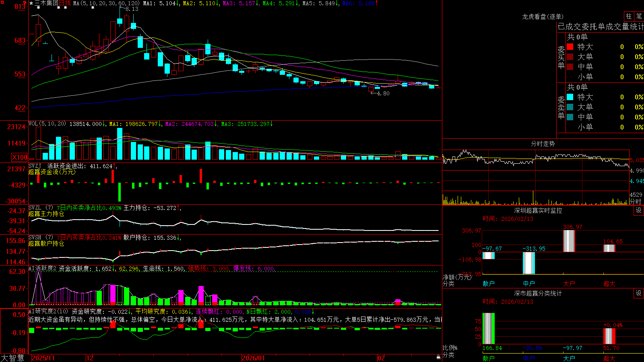644x362 pixels.
Task: Open the SVZJ indicator label
Action: (x=35, y=166)
